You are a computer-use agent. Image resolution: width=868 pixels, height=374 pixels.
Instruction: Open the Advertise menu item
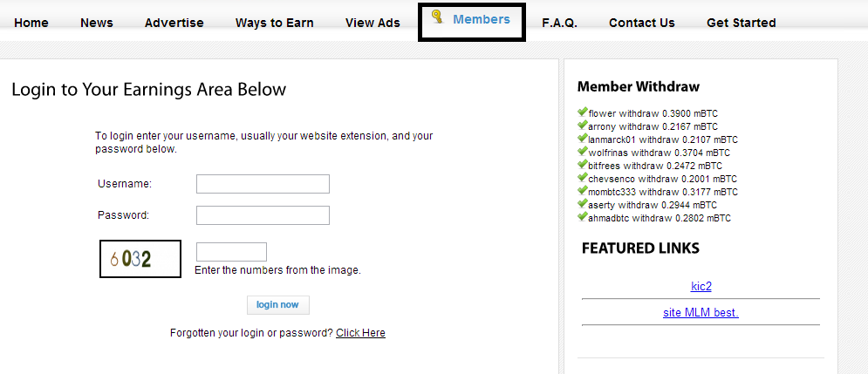click(x=174, y=23)
